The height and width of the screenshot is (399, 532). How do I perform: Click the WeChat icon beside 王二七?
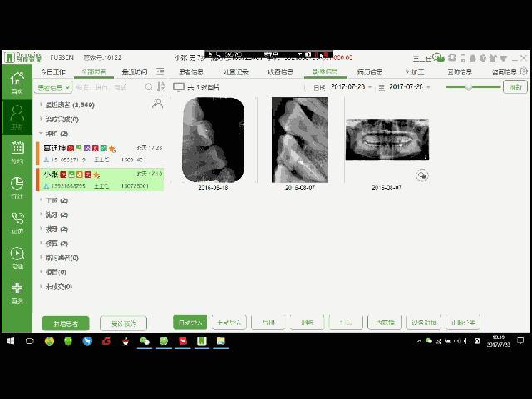[x=439, y=57]
